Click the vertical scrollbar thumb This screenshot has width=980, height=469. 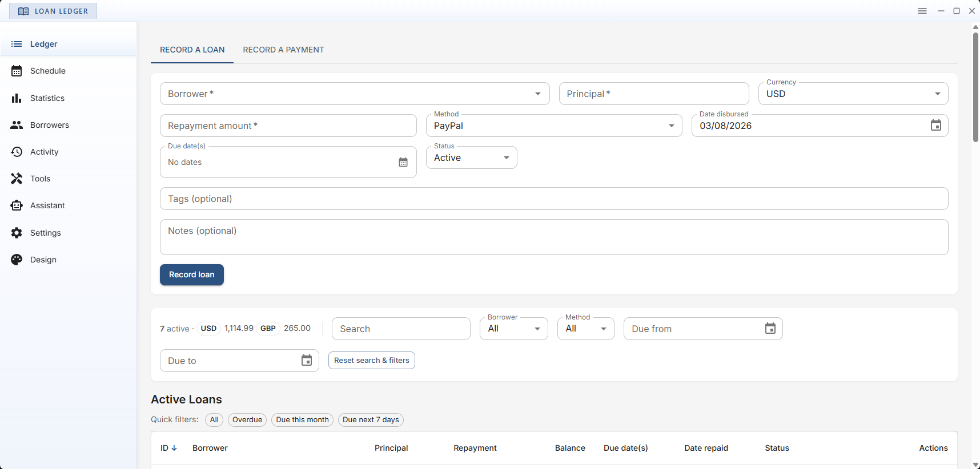tap(975, 86)
